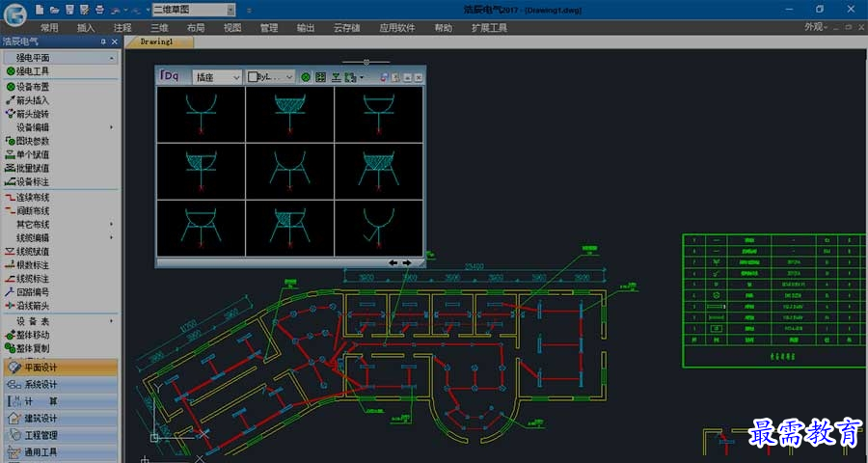Screen dimensions: 868x463
Task: Open the 外观 appearance dropdown
Action: click(x=816, y=27)
